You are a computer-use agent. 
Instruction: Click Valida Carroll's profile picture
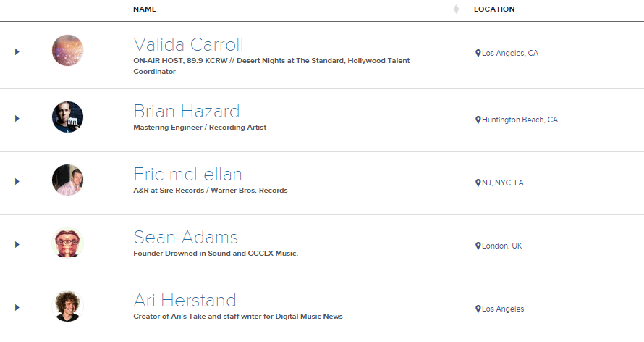click(x=68, y=51)
